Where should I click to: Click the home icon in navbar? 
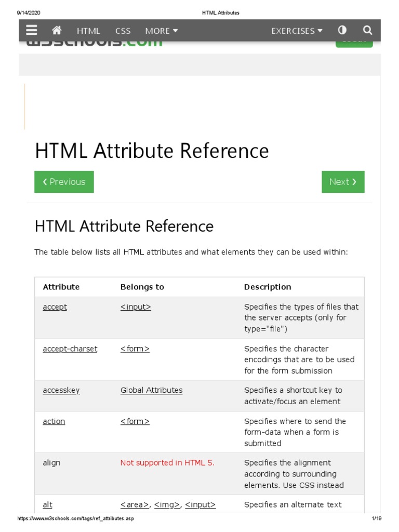coord(57,30)
